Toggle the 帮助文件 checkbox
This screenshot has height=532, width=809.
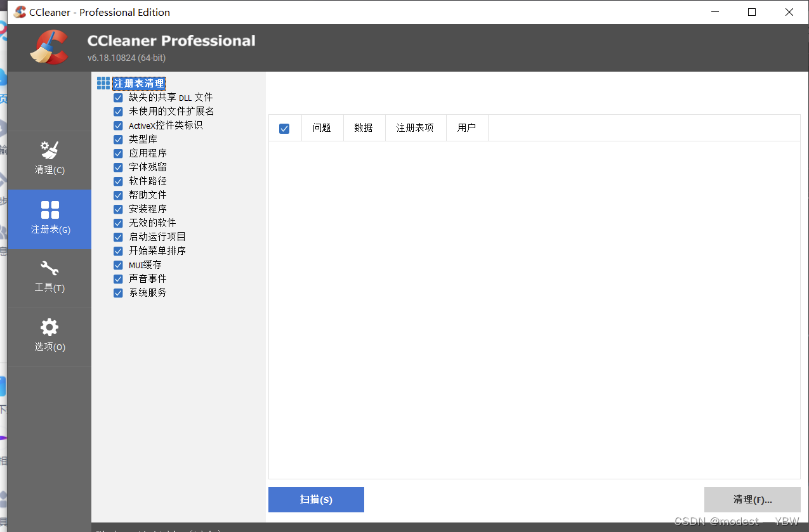118,195
